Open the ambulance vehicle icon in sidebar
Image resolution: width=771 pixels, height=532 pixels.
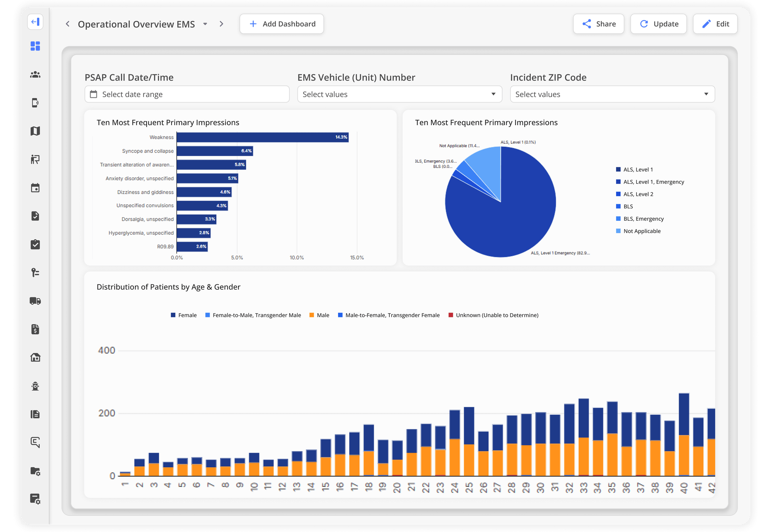tap(35, 301)
